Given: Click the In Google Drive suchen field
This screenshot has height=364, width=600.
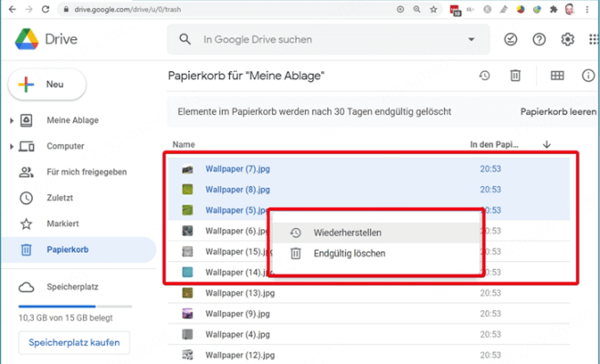Looking at the screenshot, I should point(329,39).
